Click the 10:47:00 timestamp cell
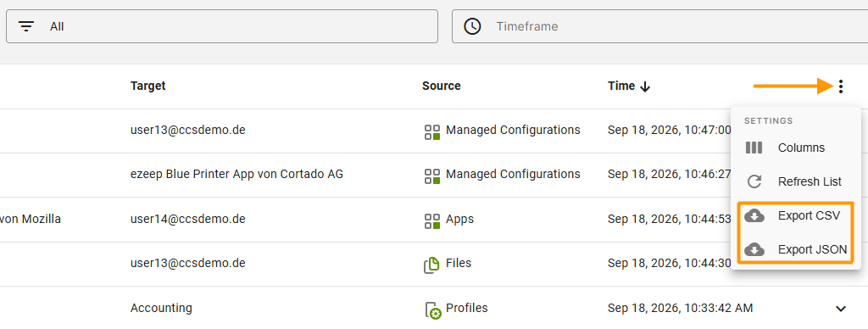The image size is (868, 329). tap(670, 131)
